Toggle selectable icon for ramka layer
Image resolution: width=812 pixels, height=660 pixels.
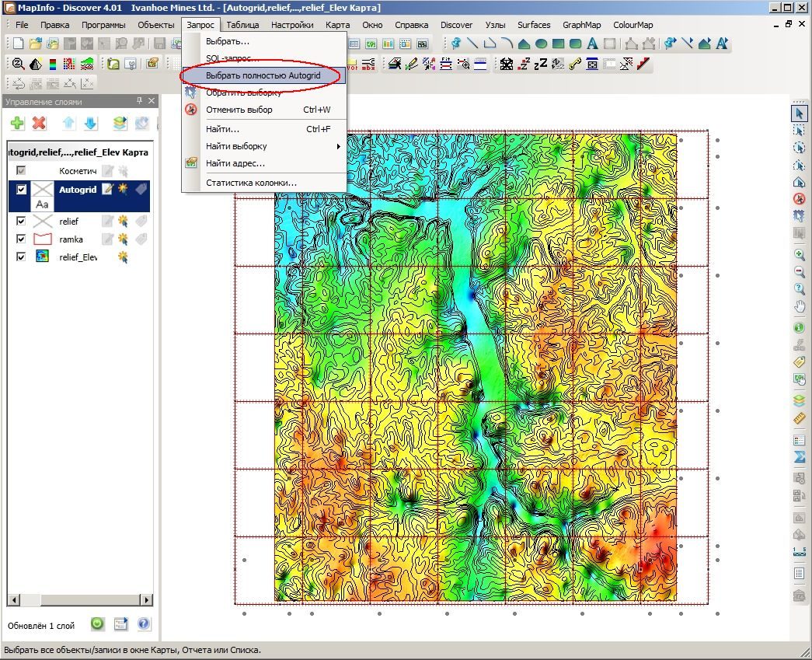pos(123,239)
